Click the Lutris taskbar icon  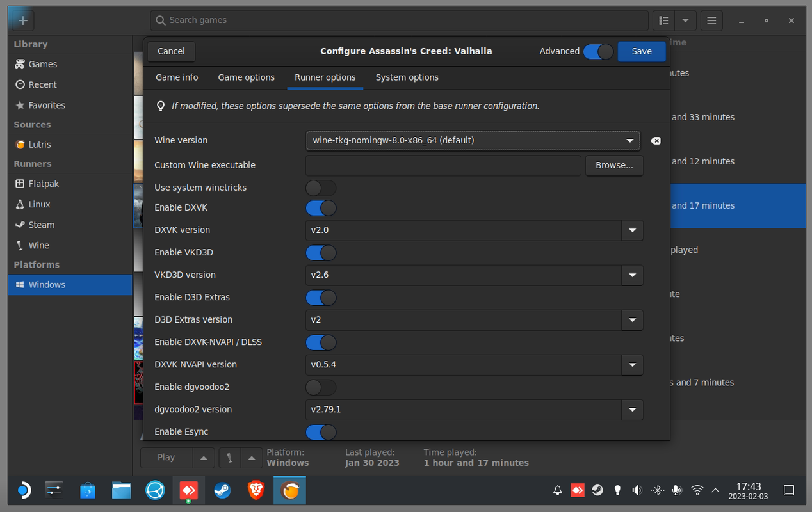point(289,491)
